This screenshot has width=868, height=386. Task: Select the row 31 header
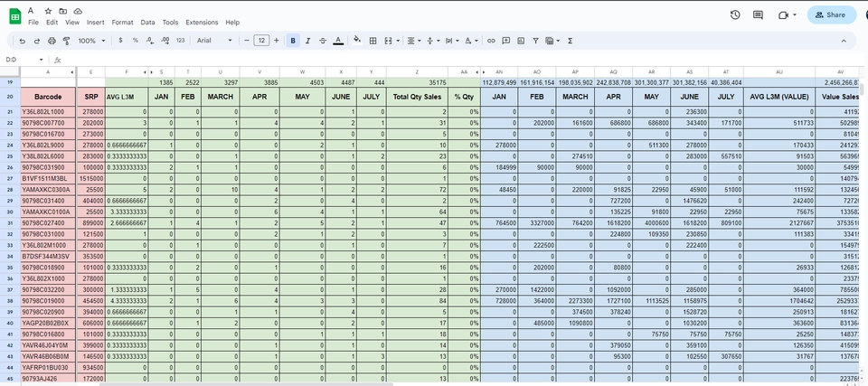click(10, 222)
